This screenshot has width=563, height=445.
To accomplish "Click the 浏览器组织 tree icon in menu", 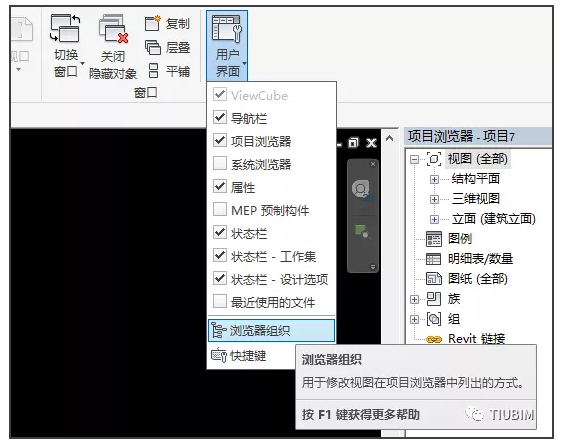I will pyautogui.click(x=218, y=330).
